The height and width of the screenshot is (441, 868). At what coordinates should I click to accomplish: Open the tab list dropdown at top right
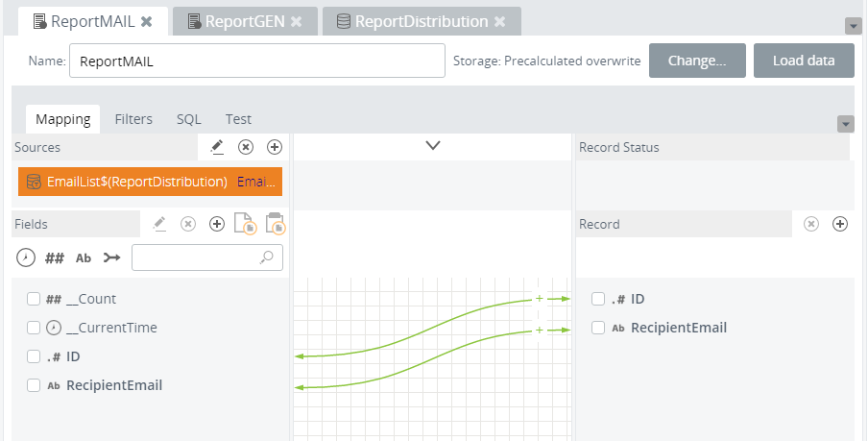pyautogui.click(x=852, y=26)
